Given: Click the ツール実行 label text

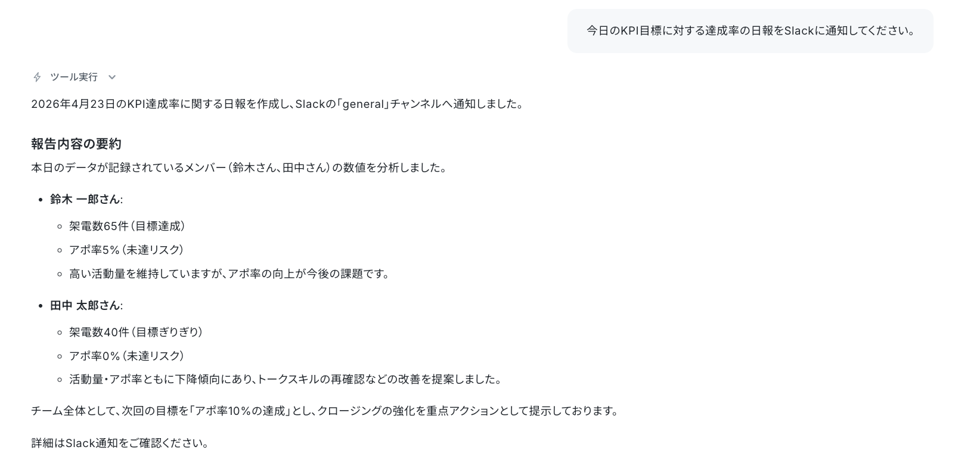Looking at the screenshot, I should pyautogui.click(x=74, y=77).
